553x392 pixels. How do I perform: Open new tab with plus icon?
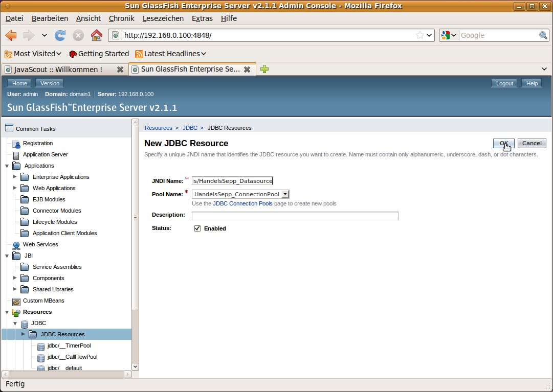click(x=264, y=69)
